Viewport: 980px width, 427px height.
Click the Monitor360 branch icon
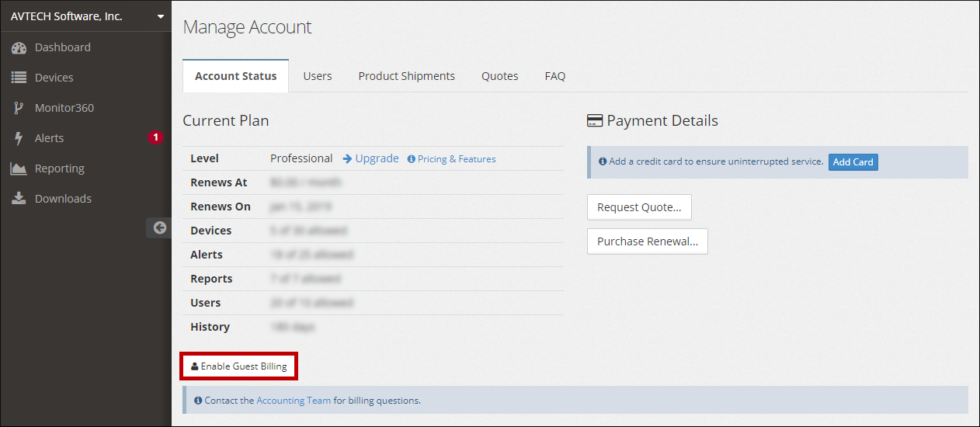pos(19,108)
